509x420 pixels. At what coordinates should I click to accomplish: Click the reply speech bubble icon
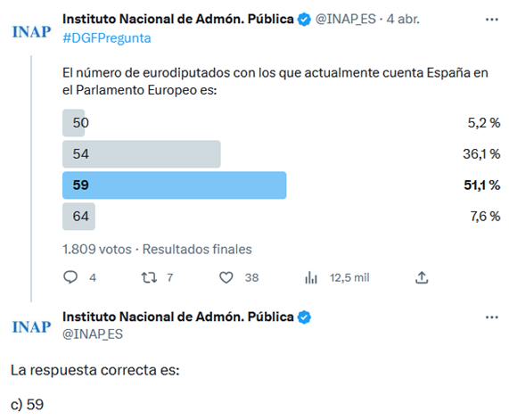70,277
